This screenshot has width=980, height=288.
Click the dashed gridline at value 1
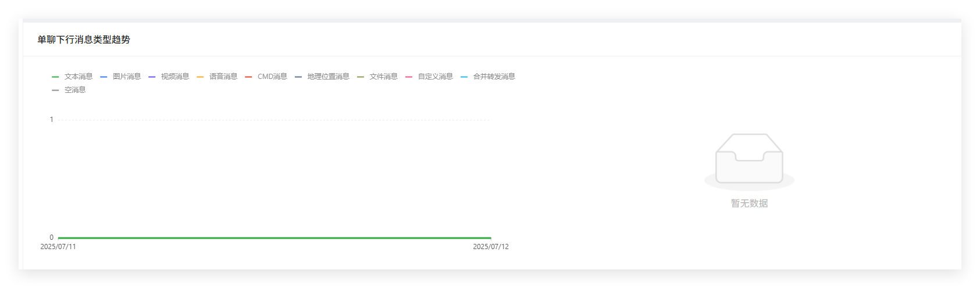pos(275,120)
